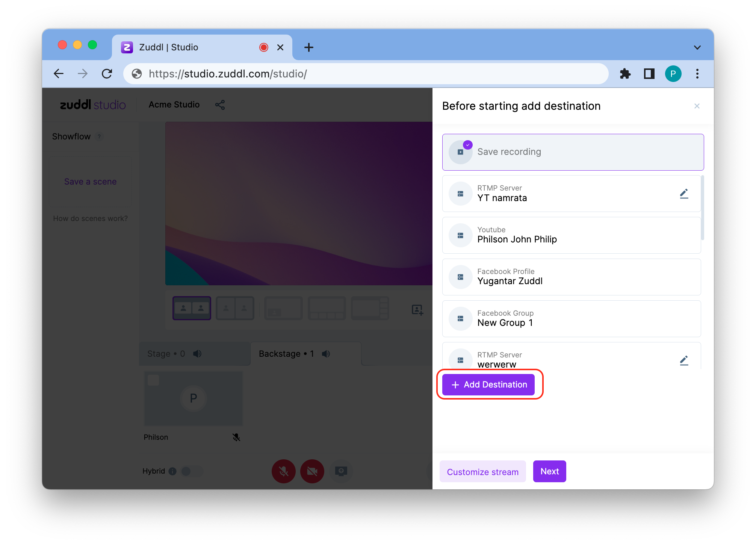Open the Showflow help tooltip
756x545 pixels.
pos(99,136)
